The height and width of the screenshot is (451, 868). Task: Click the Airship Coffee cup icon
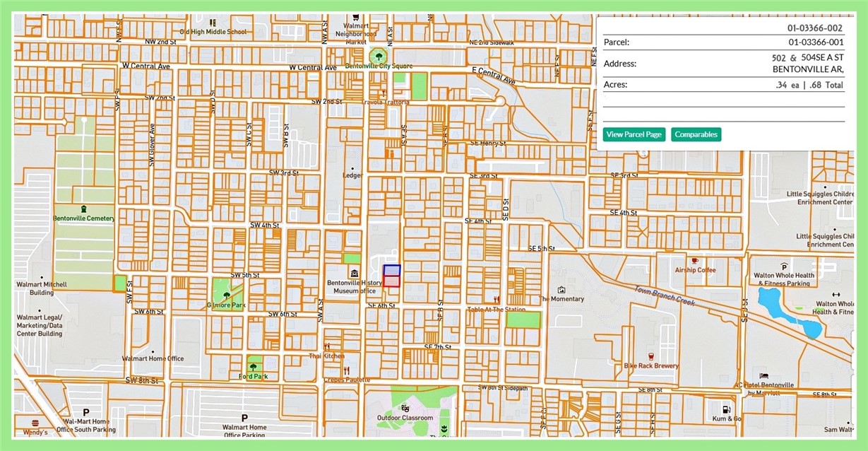coord(695,261)
